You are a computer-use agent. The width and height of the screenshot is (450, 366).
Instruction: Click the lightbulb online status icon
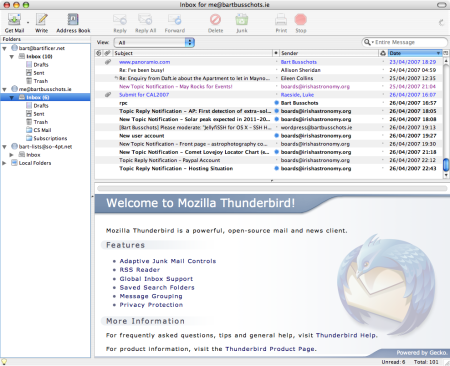click(4, 362)
